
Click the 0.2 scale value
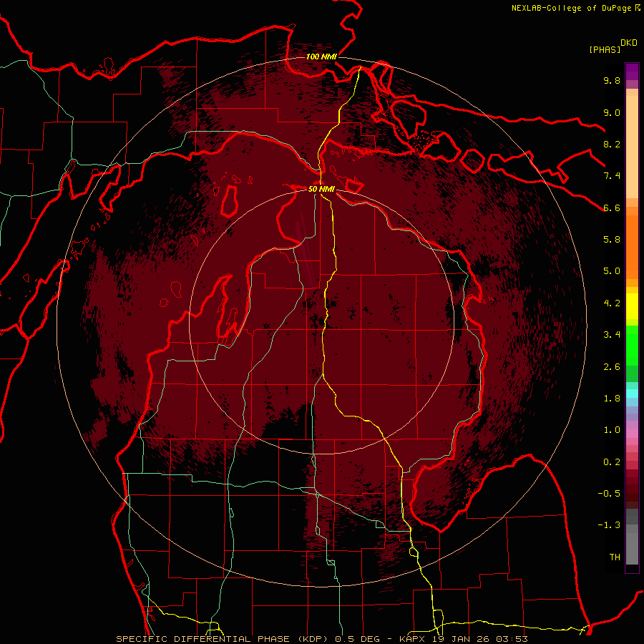point(612,462)
